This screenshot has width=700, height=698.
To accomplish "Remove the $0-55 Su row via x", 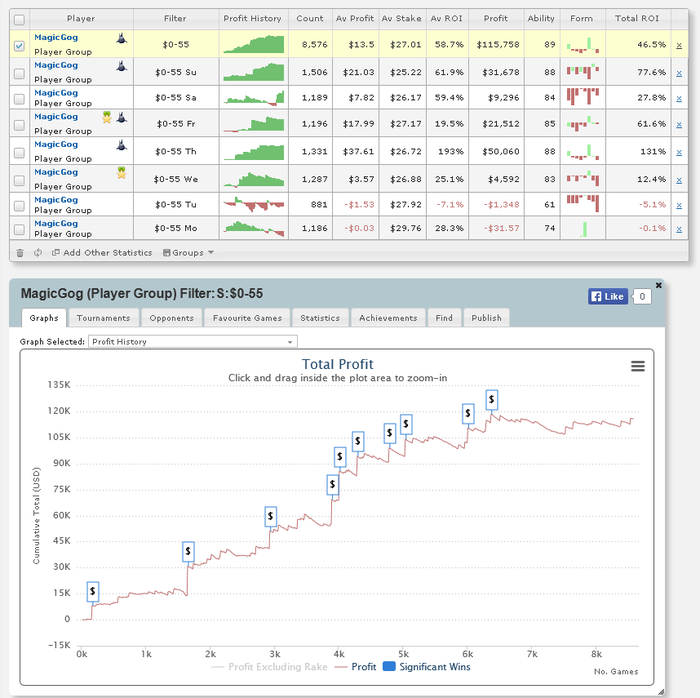I will [679, 73].
